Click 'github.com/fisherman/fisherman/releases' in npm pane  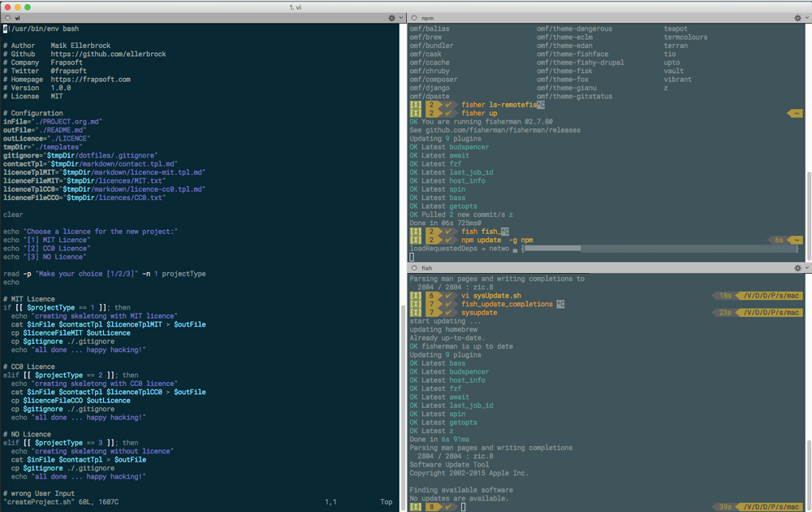(x=503, y=130)
